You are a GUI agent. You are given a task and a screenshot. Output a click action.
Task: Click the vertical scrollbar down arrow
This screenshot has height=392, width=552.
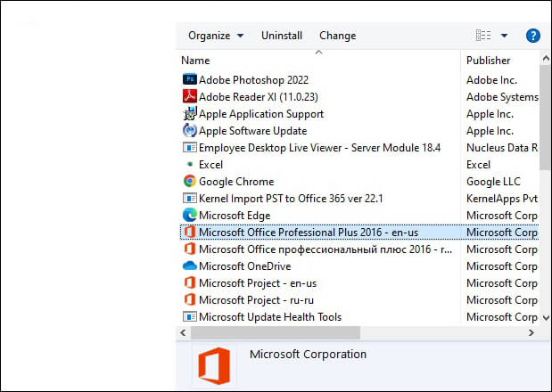coord(545,317)
